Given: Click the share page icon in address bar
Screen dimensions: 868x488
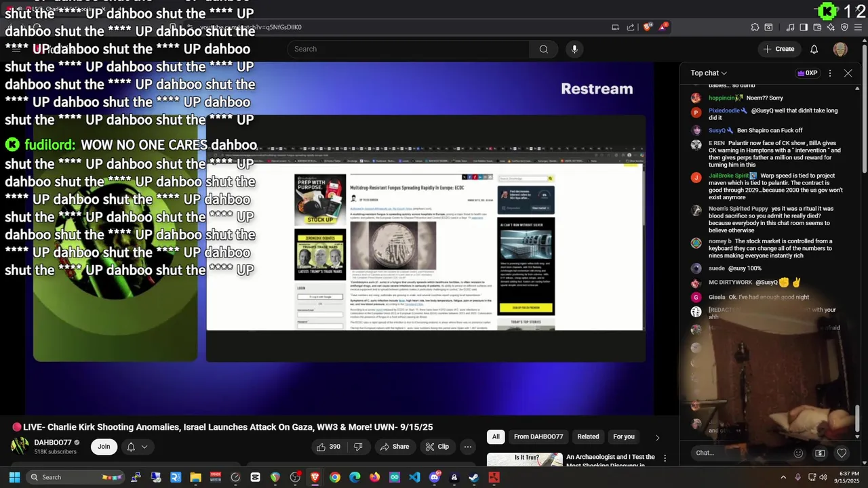Looking at the screenshot, I should point(631,27).
